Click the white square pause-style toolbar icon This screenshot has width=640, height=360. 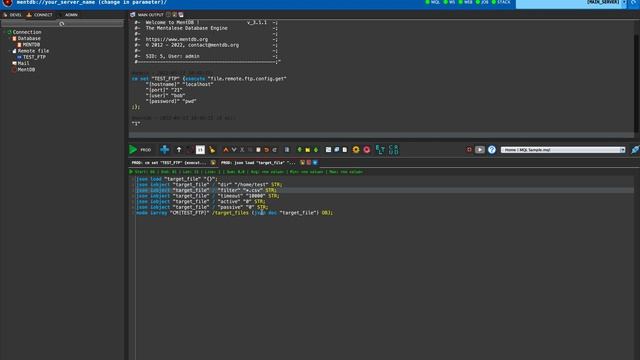pos(200,150)
